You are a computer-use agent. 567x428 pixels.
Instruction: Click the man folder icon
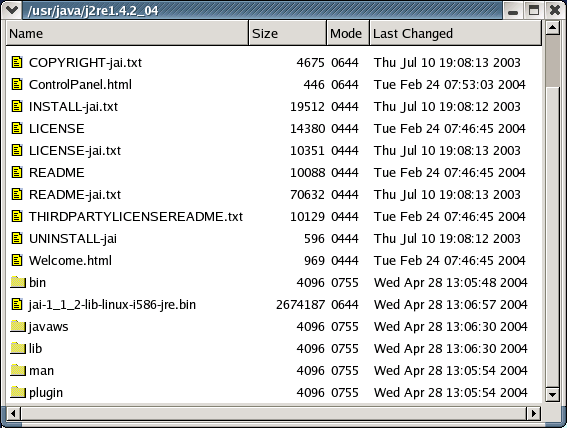point(18,371)
